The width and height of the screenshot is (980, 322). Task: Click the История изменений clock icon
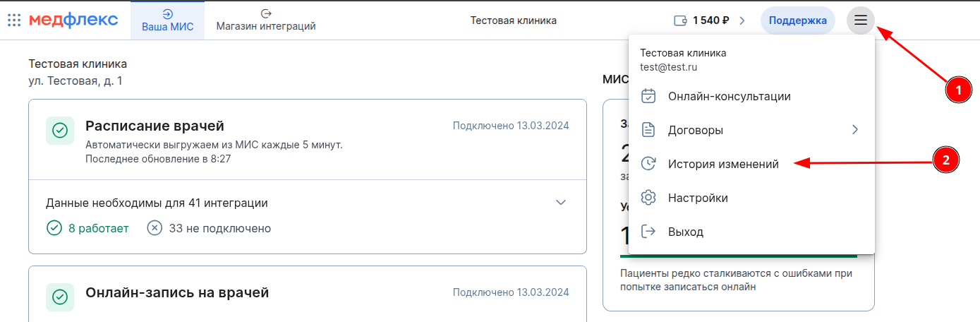click(648, 164)
